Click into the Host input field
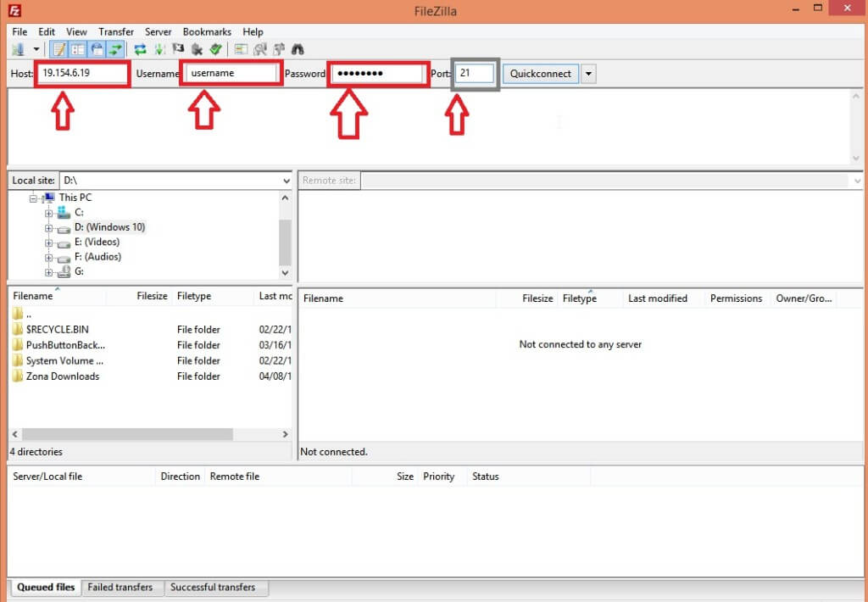 pos(82,74)
